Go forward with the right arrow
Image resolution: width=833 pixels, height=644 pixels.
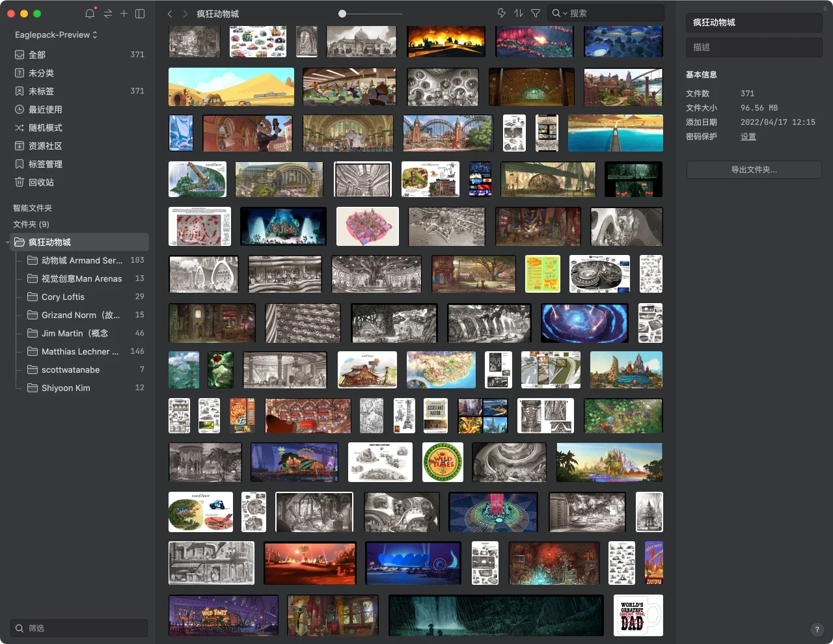coord(185,14)
